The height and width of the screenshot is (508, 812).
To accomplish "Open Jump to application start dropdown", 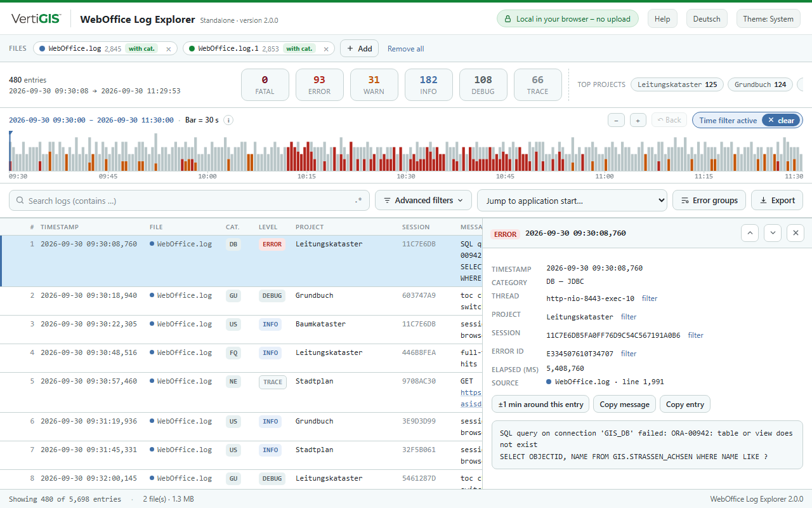I will (x=572, y=201).
